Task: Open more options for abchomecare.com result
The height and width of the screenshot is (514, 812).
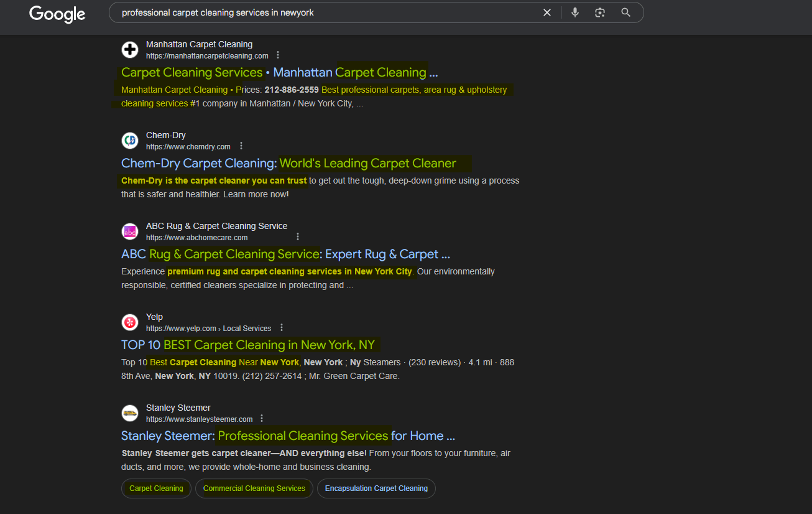Action: click(298, 236)
